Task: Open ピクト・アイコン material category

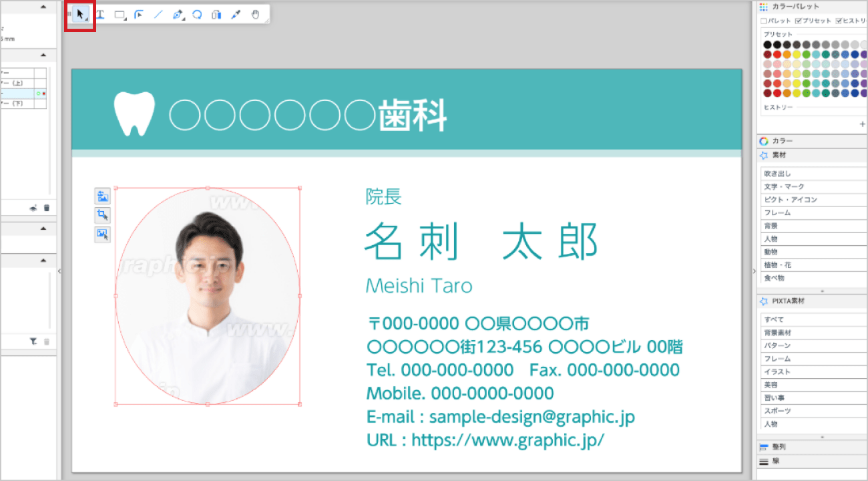Action: (814, 200)
